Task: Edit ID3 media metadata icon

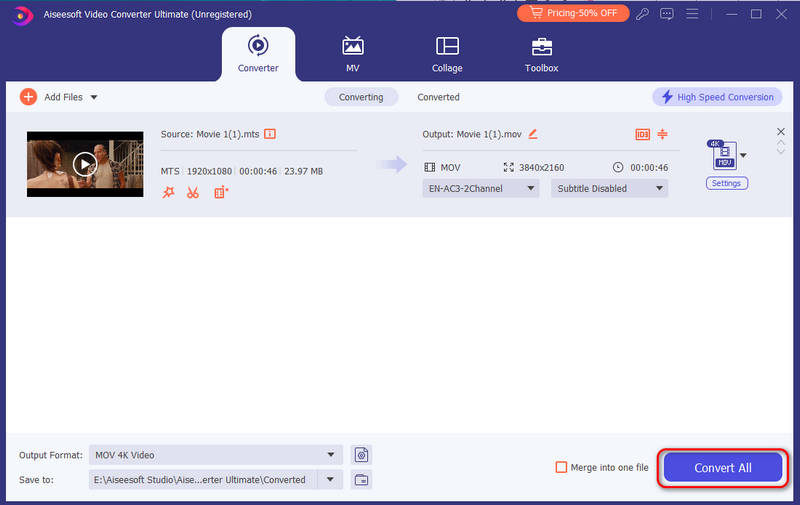Action: (x=642, y=134)
